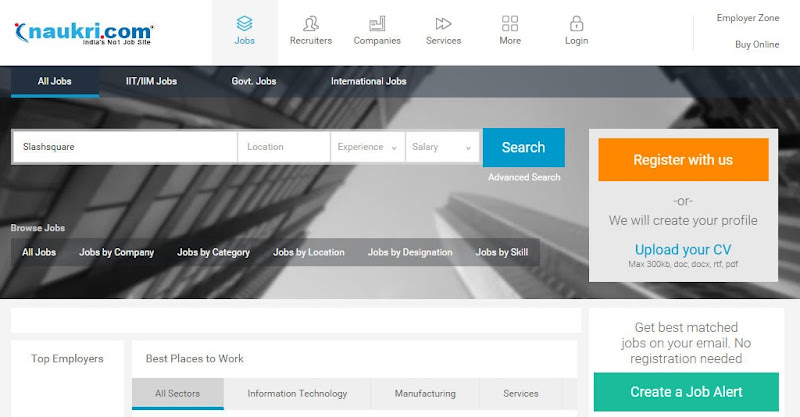Expand the Salary dropdown
This screenshot has width=800, height=417.
tap(442, 147)
